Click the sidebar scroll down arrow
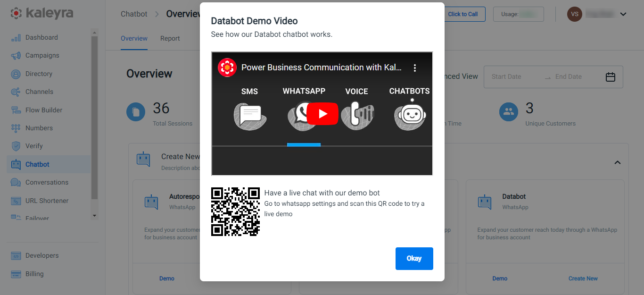The height and width of the screenshot is (295, 644). point(94,216)
